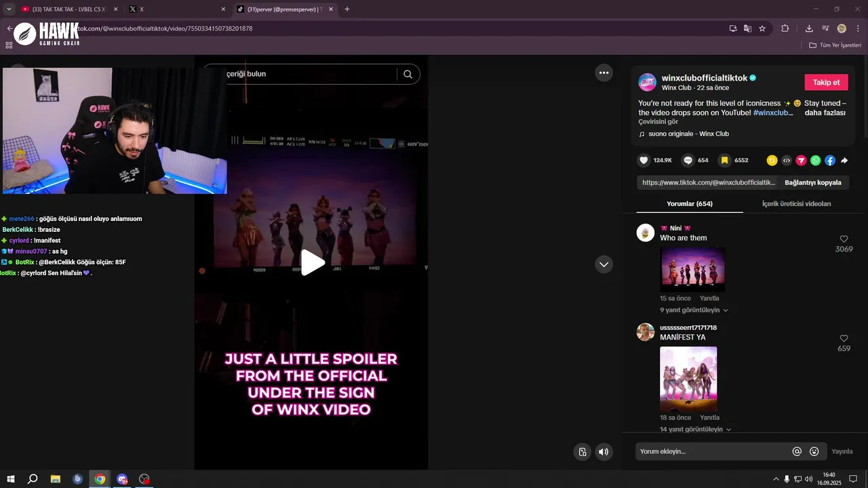Image resolution: width=868 pixels, height=488 pixels.
Task: Expand the caption with daha fazlası
Action: 825,113
